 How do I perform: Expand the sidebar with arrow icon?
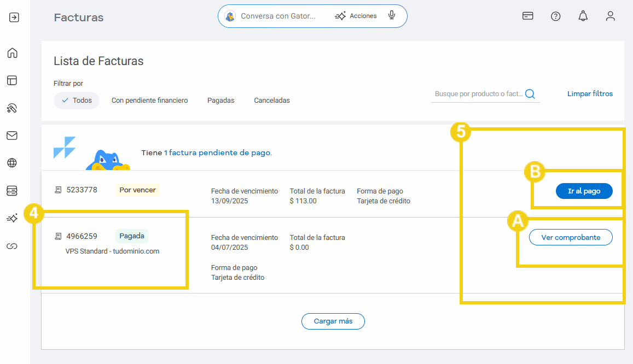point(14,17)
